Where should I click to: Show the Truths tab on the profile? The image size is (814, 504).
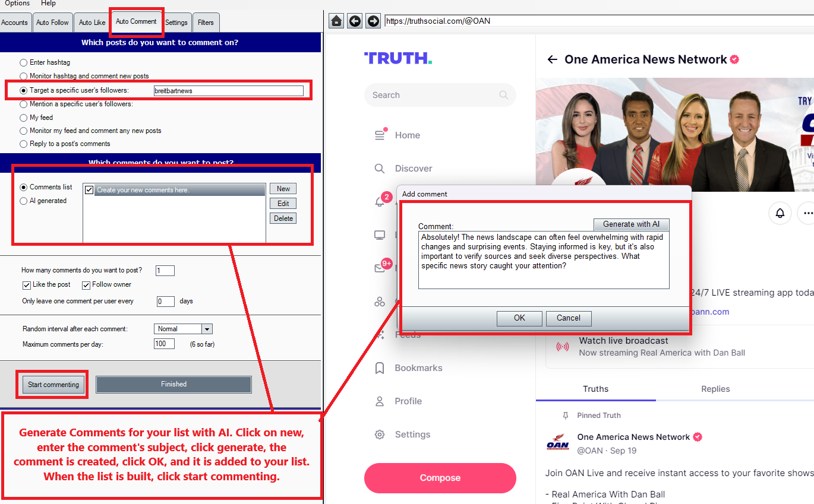click(x=595, y=389)
